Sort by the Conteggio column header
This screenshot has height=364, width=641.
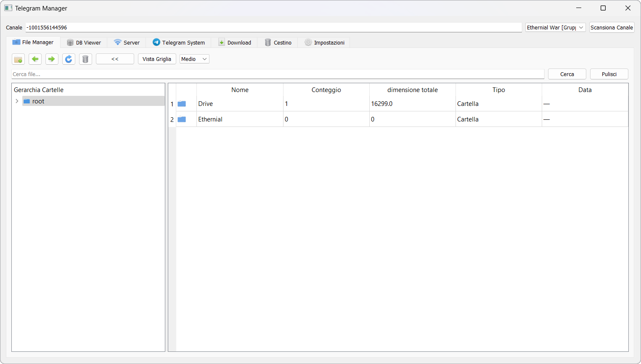[x=326, y=90]
